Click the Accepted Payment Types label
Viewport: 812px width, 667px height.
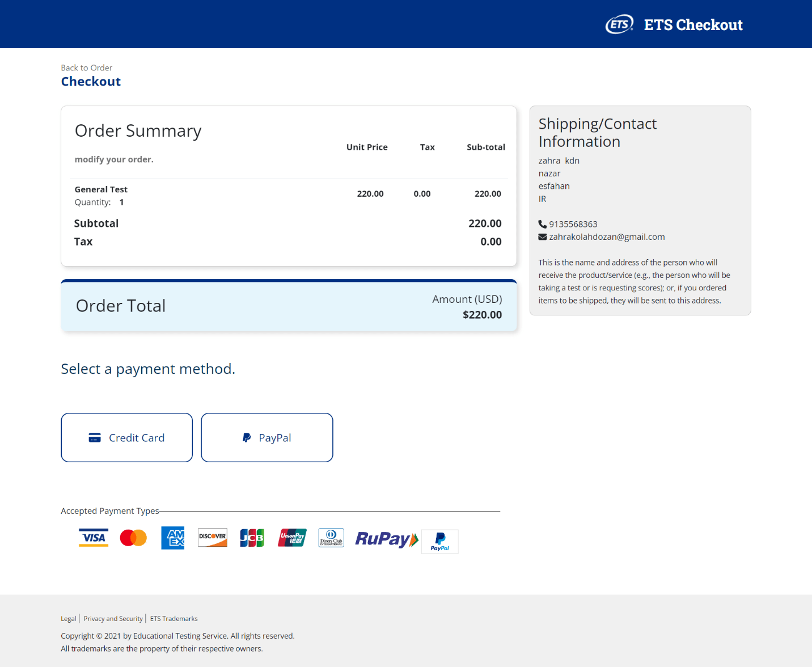[x=110, y=511]
